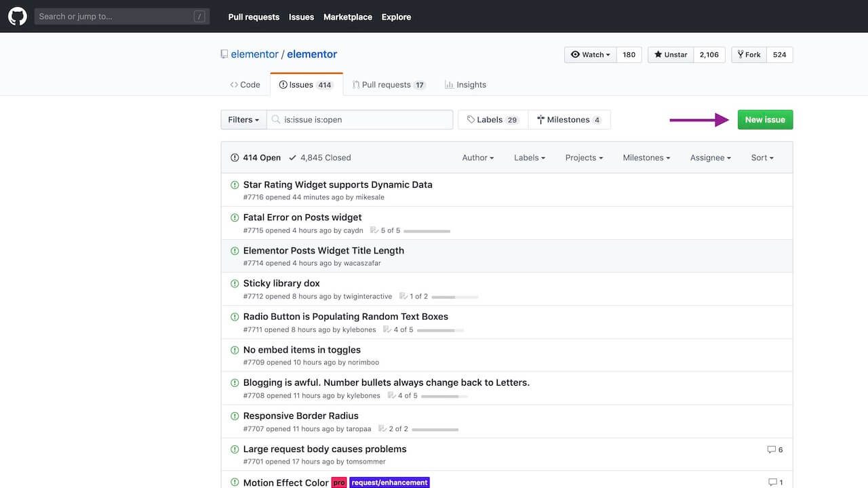The width and height of the screenshot is (868, 488).
Task: Open issue Fatal Error on Posts widget
Action: (302, 218)
